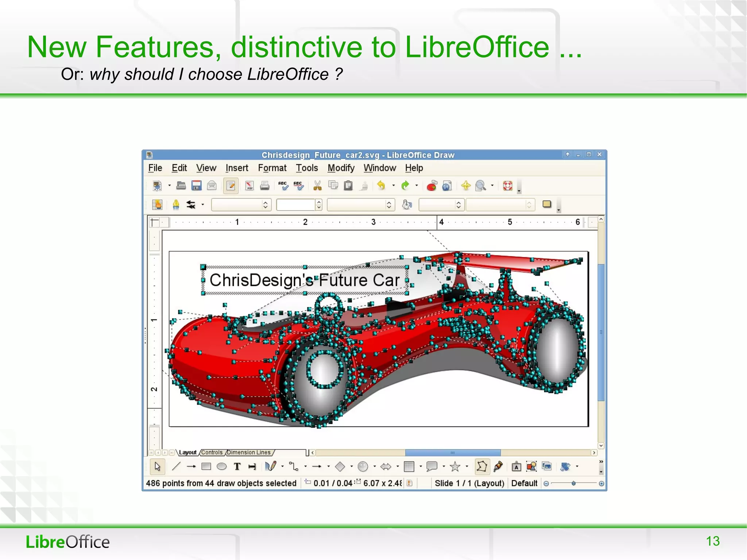Screen dimensions: 747x560
Task: Click the 'Default' status bar entry
Action: (524, 483)
